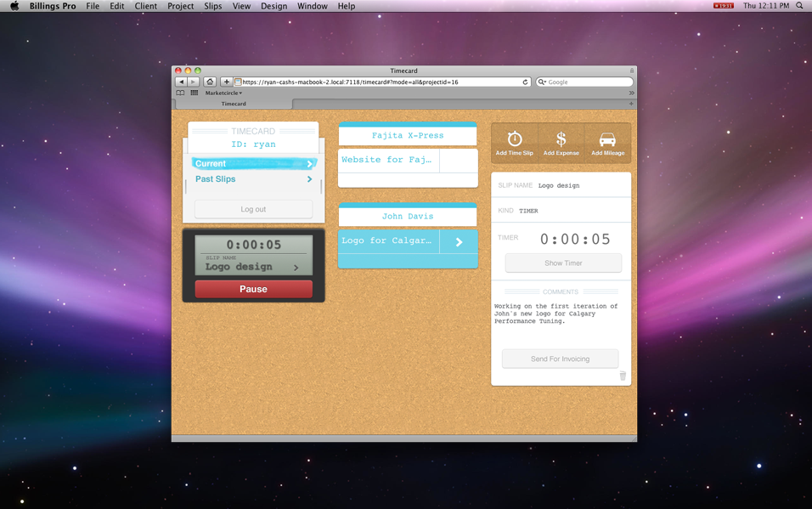This screenshot has height=509, width=812.
Task: Open the Window menu
Action: (313, 6)
